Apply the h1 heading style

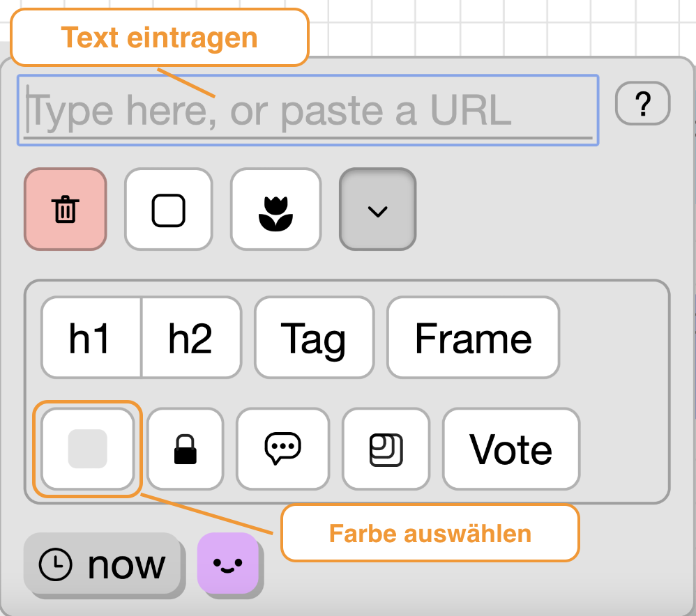91,338
